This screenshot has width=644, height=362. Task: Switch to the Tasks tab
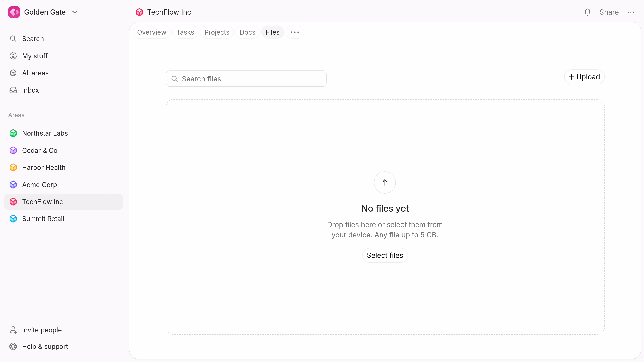(x=185, y=32)
